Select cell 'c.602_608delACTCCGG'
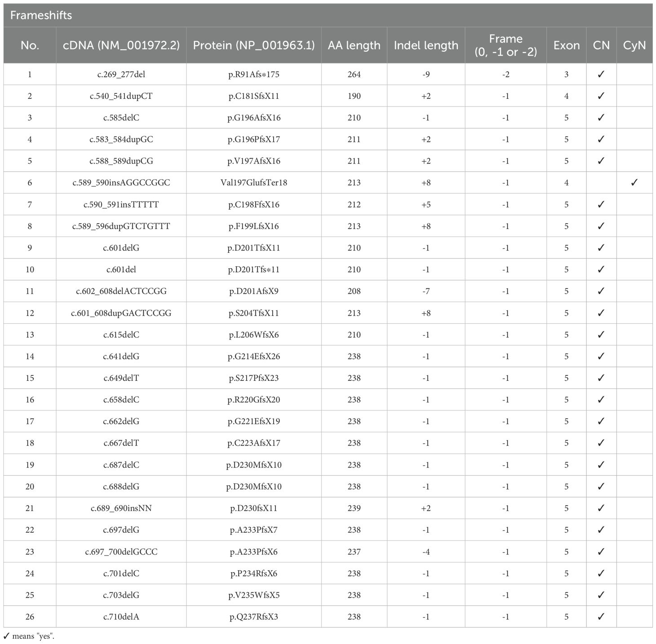The width and height of the screenshot is (656, 644). tap(121, 291)
